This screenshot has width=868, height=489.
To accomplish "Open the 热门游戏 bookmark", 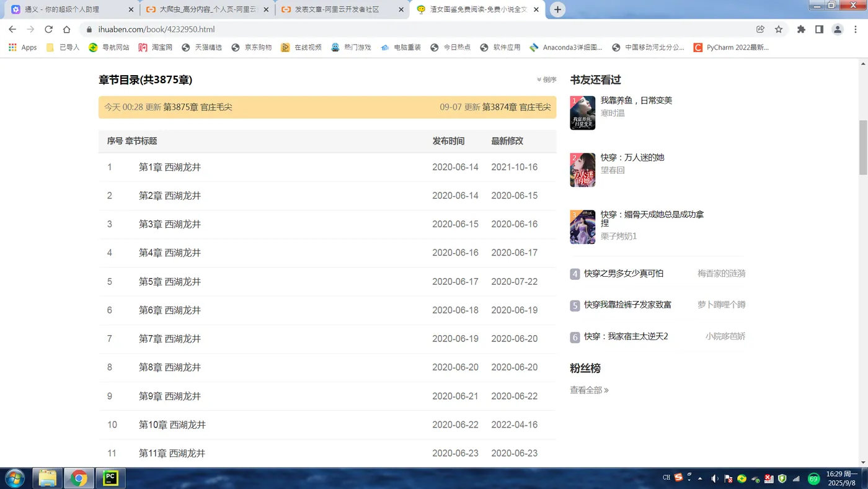I will (x=351, y=47).
